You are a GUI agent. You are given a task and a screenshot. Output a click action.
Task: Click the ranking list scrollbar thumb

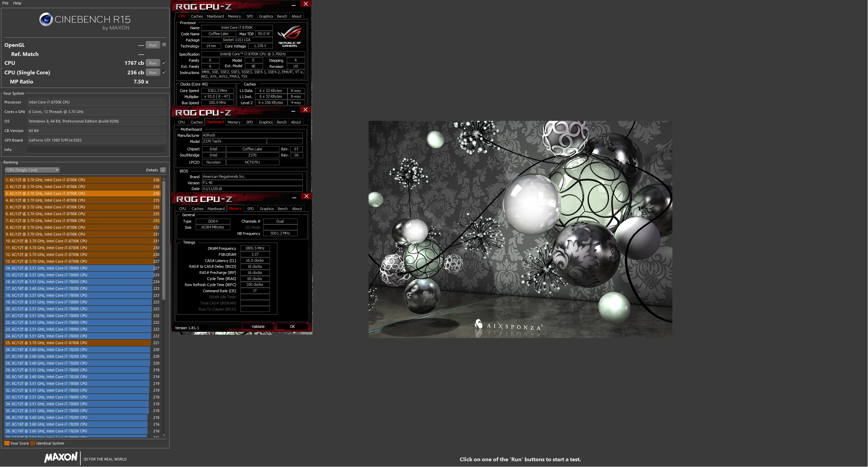point(164,240)
